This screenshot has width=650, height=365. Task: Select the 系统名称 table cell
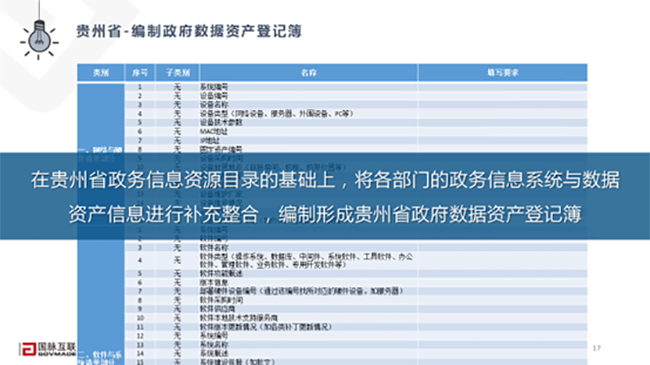(x=308, y=345)
